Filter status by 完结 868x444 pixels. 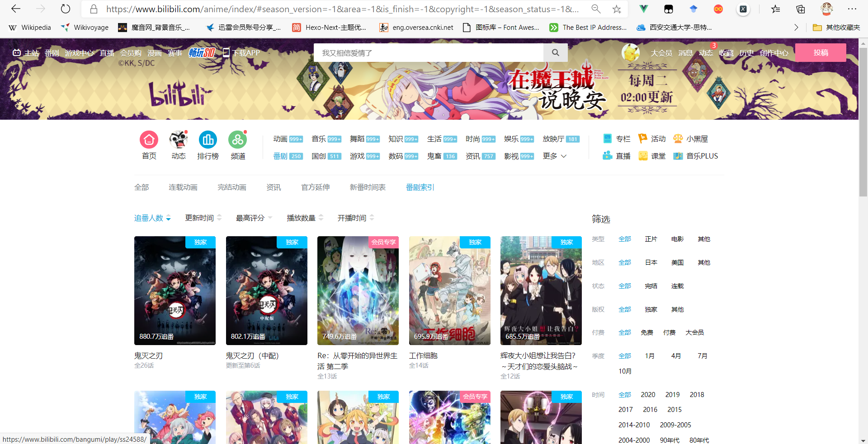tap(651, 286)
